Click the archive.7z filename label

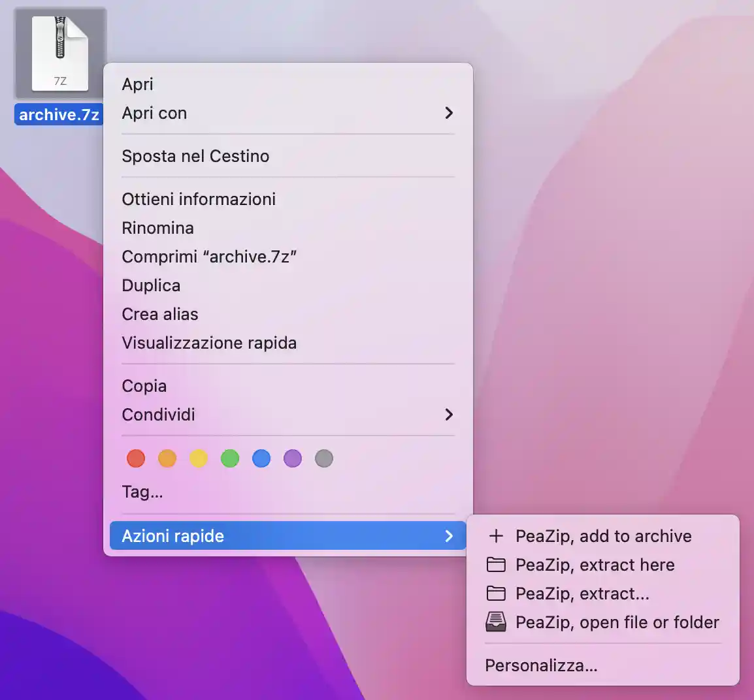59,114
